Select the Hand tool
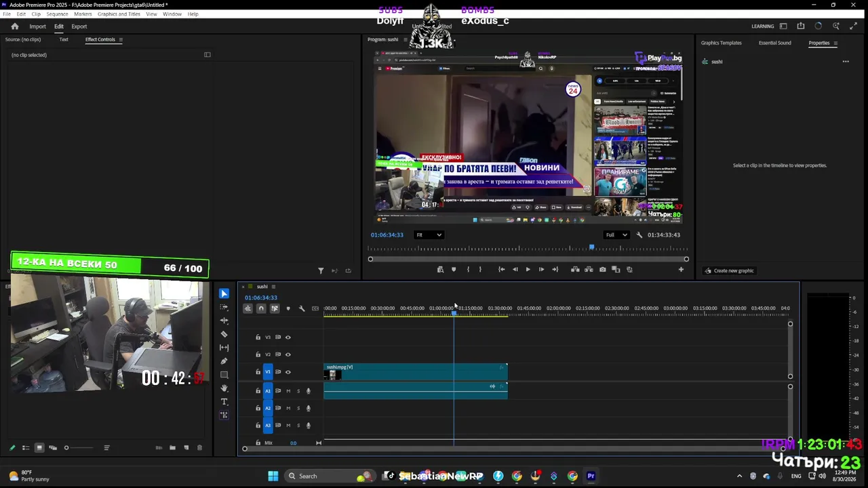The width and height of the screenshot is (868, 488). (x=224, y=388)
